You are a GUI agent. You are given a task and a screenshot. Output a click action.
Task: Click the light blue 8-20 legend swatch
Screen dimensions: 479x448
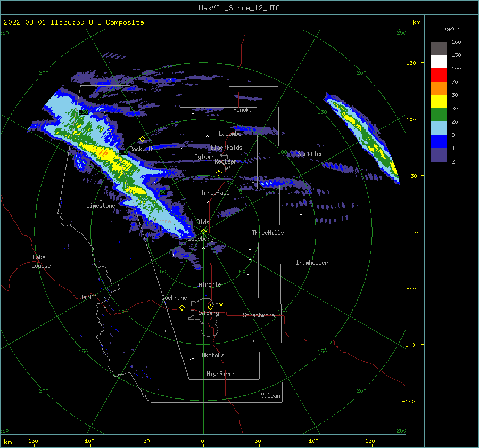pos(439,128)
